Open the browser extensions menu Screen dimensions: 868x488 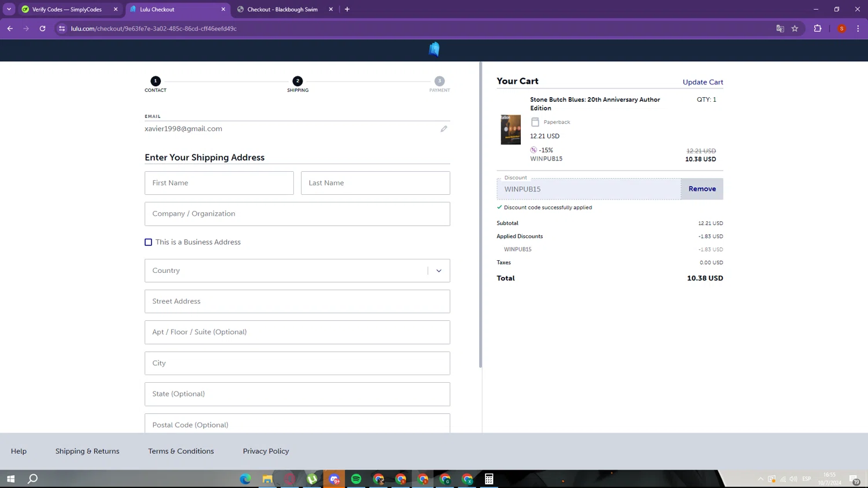click(x=818, y=28)
